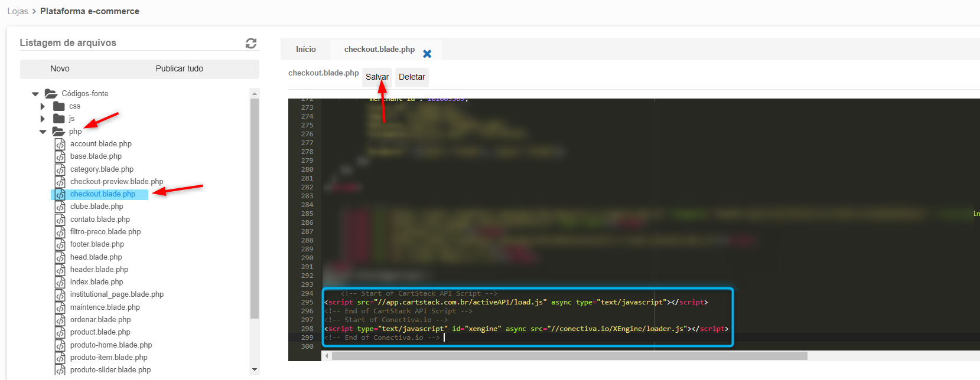
Task: Open header.blade.php in the file tree
Action: (x=99, y=270)
